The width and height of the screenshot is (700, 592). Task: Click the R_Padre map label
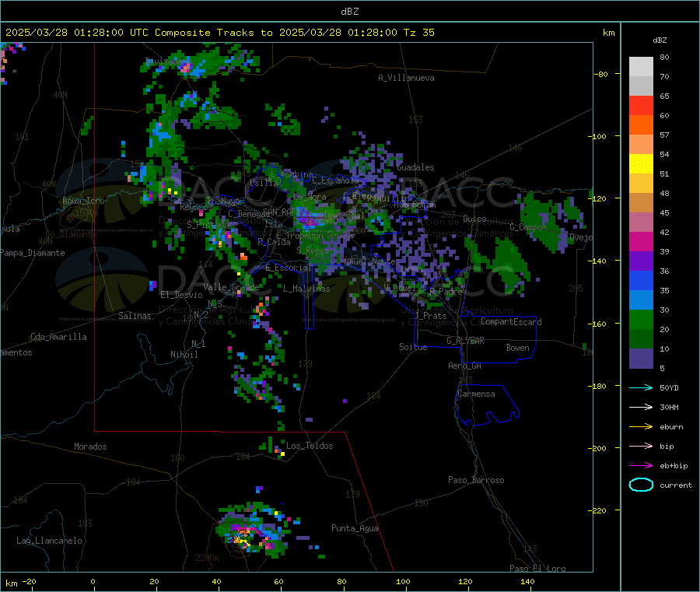pyautogui.click(x=446, y=292)
